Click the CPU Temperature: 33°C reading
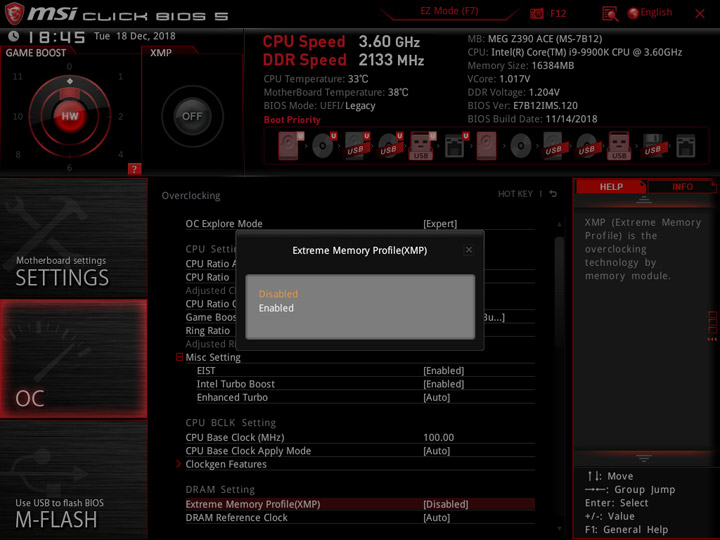 click(316, 79)
